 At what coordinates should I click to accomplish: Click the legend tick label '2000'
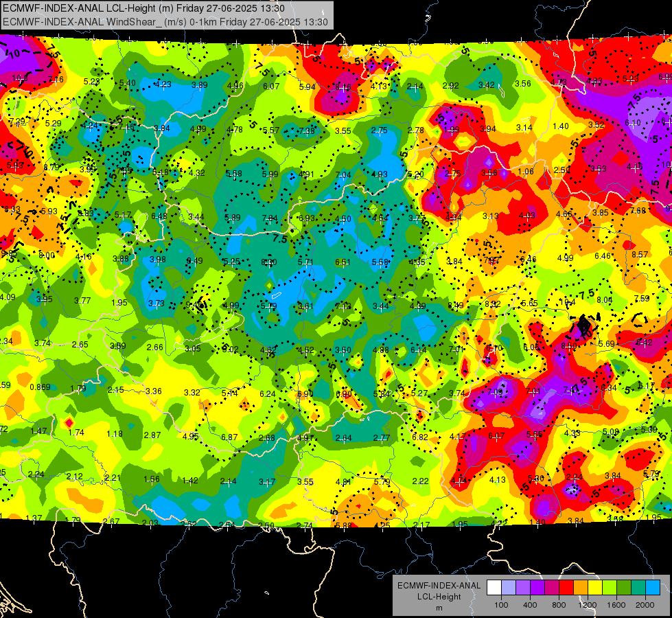[x=645, y=605]
